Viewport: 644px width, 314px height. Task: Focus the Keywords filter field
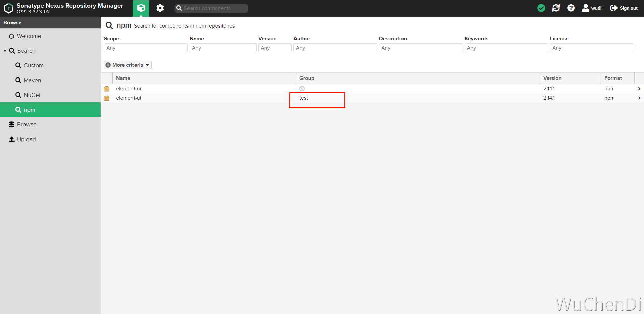point(506,48)
